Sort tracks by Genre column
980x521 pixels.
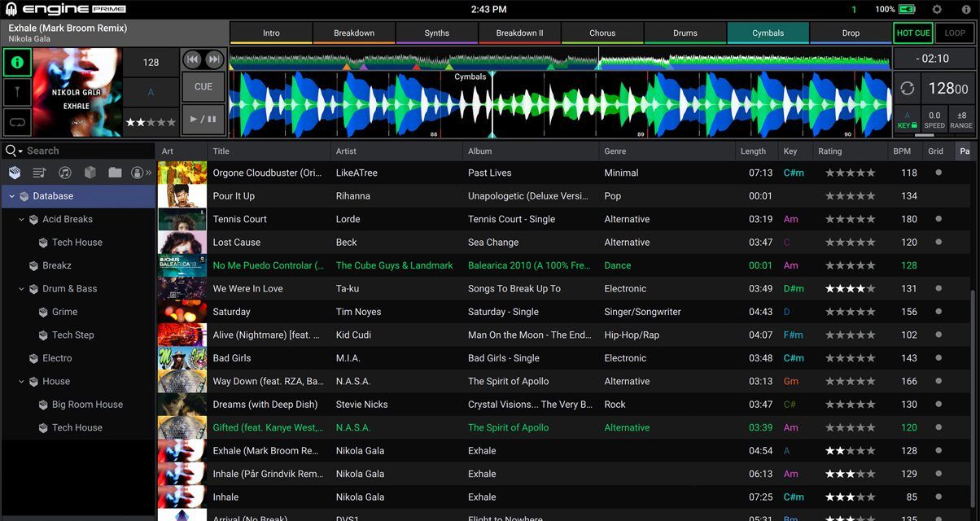(665, 151)
